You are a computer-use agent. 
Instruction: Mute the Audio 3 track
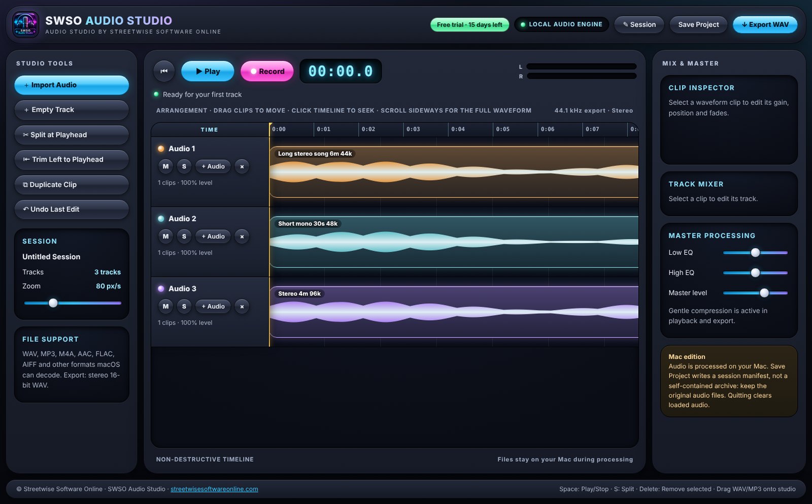(165, 307)
